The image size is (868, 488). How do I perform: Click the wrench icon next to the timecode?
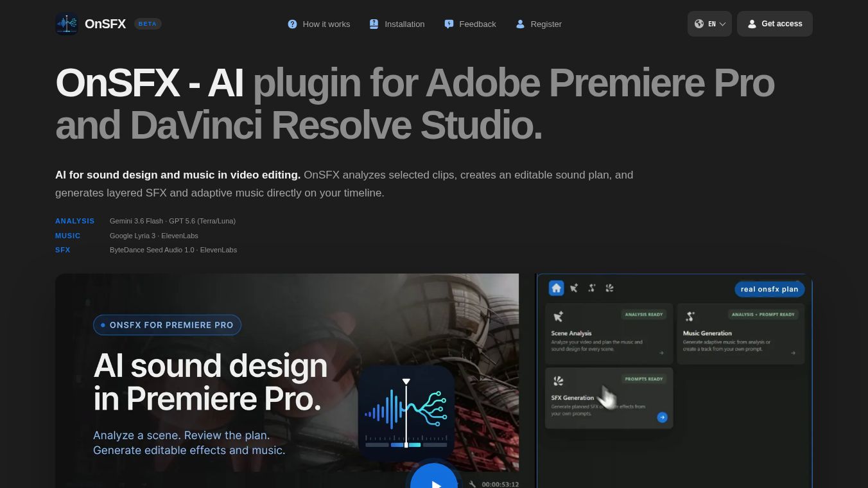click(473, 484)
